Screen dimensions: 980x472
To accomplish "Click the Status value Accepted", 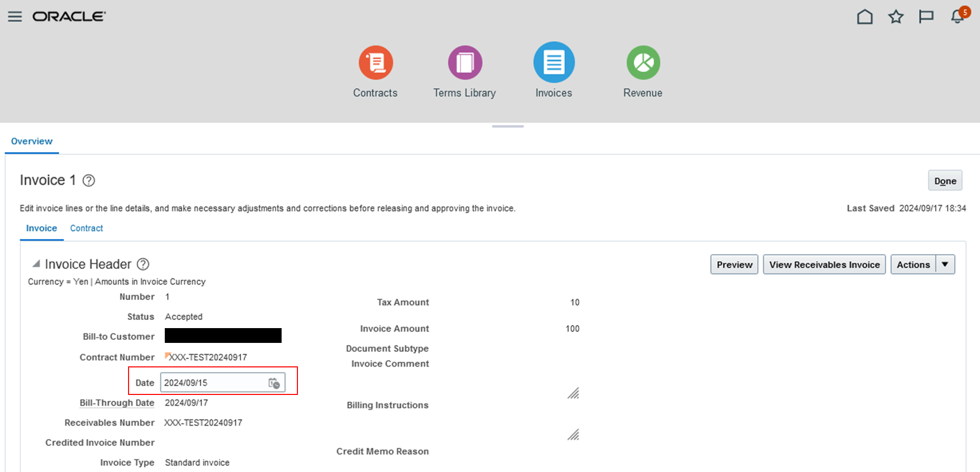I will coord(184,316).
